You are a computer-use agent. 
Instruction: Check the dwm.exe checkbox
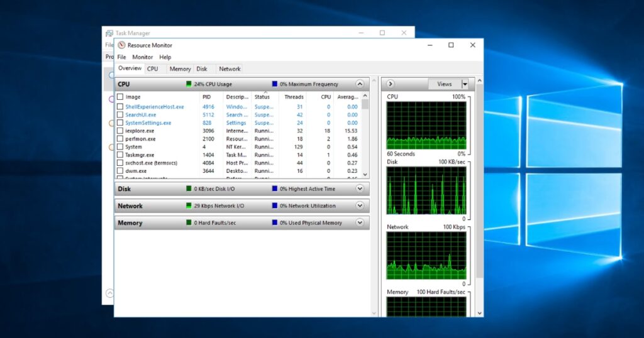[x=120, y=171]
